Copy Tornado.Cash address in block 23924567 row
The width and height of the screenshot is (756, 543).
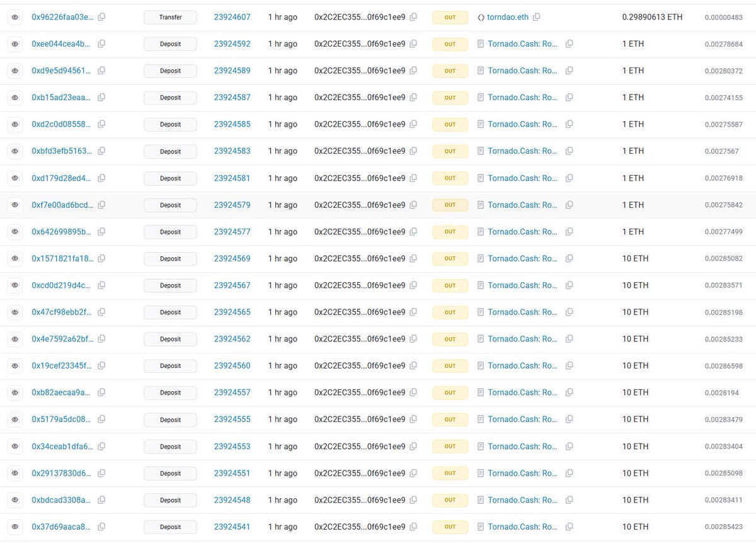pos(570,285)
